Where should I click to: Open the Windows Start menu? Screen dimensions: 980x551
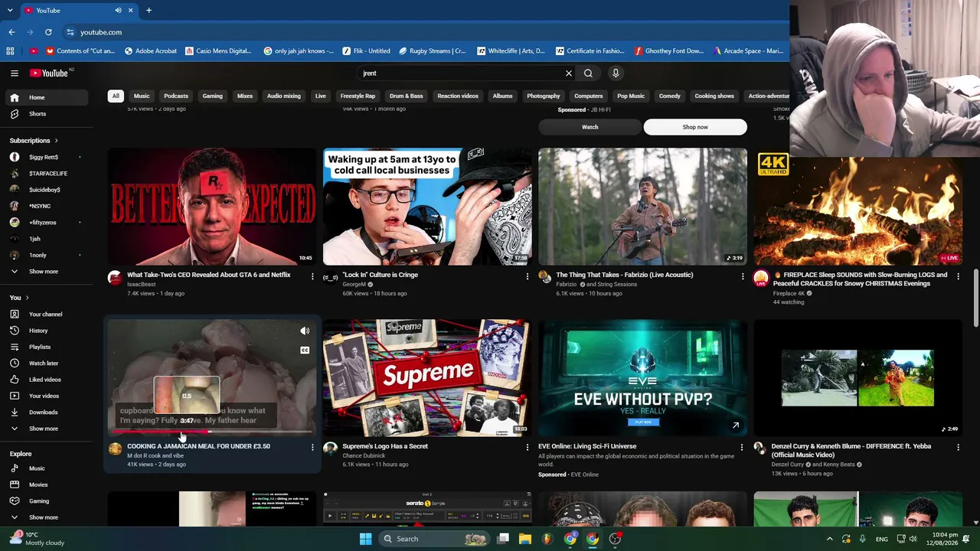[x=365, y=539]
